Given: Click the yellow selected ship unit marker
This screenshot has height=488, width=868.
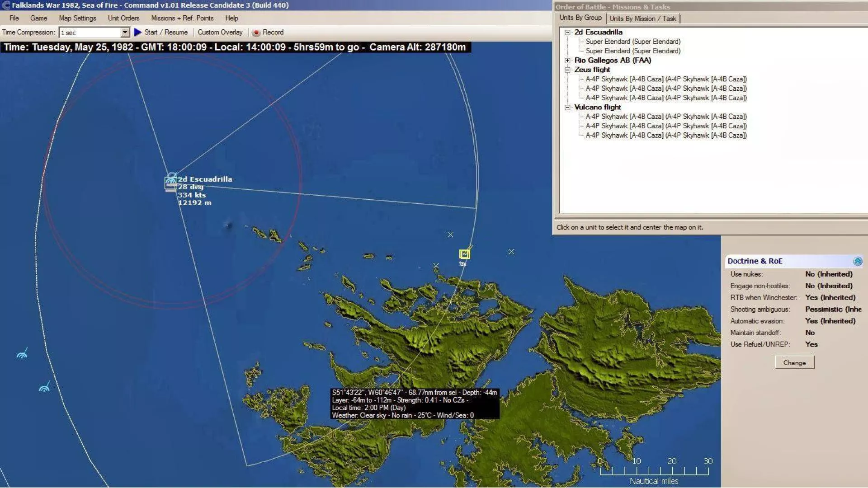Looking at the screenshot, I should coord(464,254).
